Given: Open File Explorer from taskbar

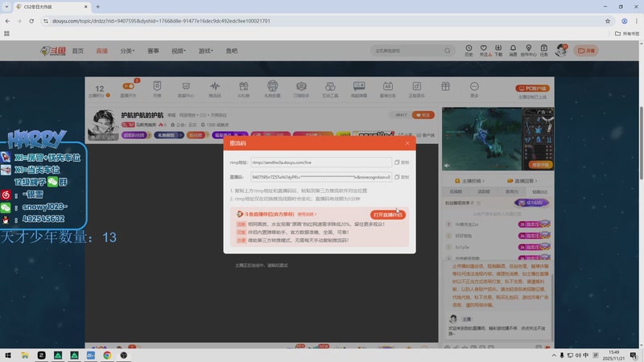Looking at the screenshot, I should point(25,356).
